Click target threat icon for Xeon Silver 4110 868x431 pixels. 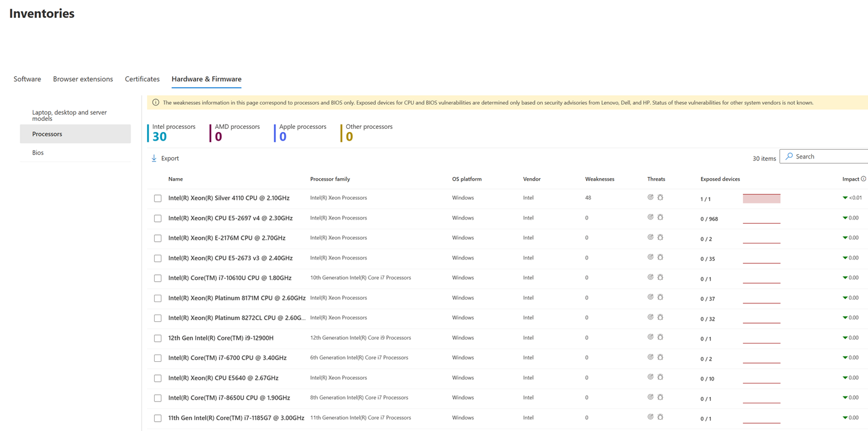[651, 197]
